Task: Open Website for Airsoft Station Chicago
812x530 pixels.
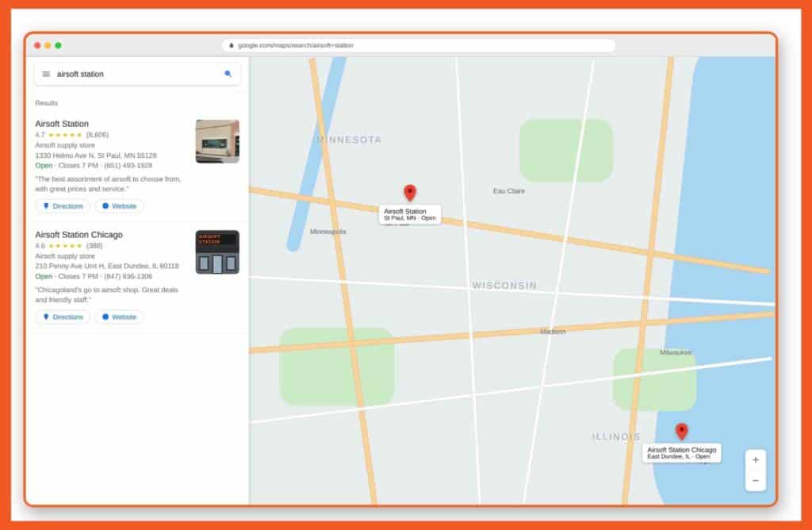Action: (119, 317)
